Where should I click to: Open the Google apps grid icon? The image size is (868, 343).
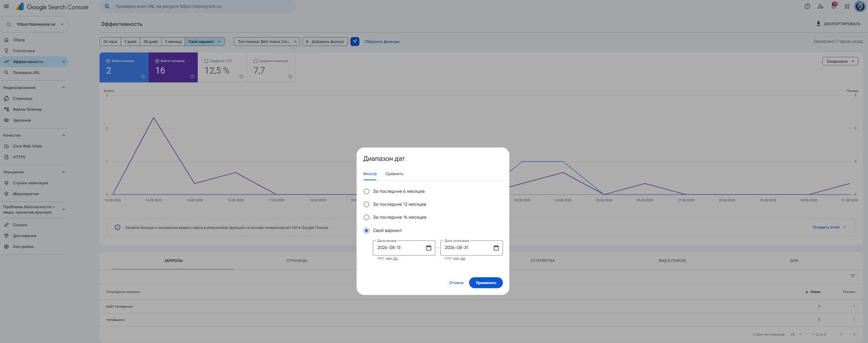(847, 6)
